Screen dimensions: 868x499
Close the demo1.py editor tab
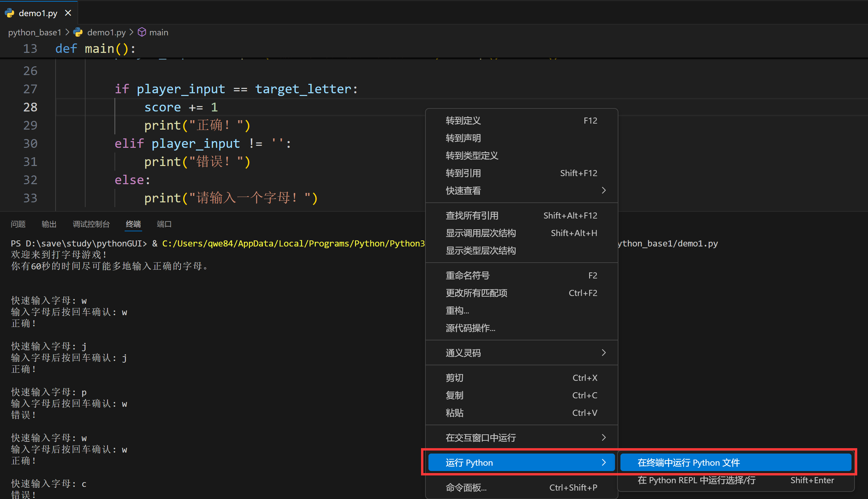(68, 13)
